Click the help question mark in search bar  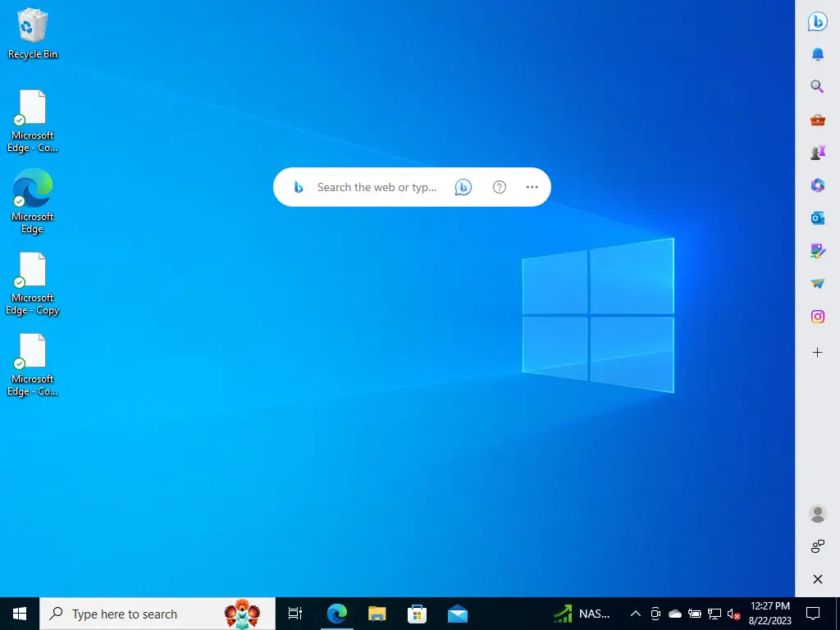click(x=500, y=187)
